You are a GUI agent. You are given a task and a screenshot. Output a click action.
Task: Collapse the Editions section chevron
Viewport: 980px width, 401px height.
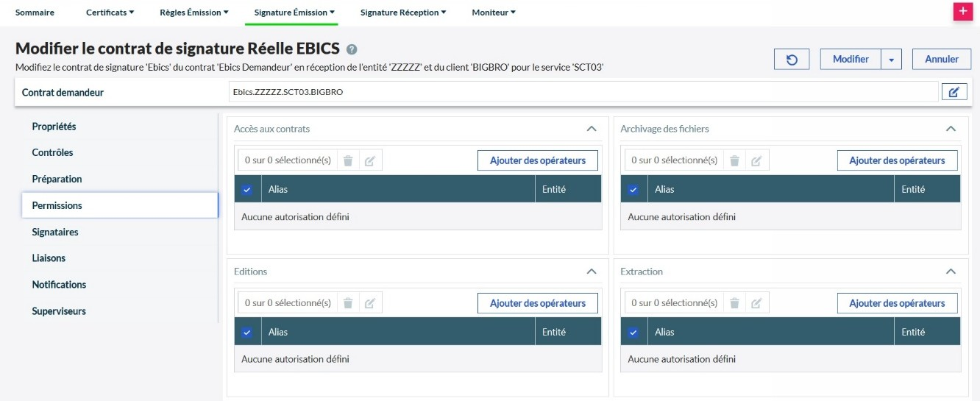pyautogui.click(x=591, y=272)
